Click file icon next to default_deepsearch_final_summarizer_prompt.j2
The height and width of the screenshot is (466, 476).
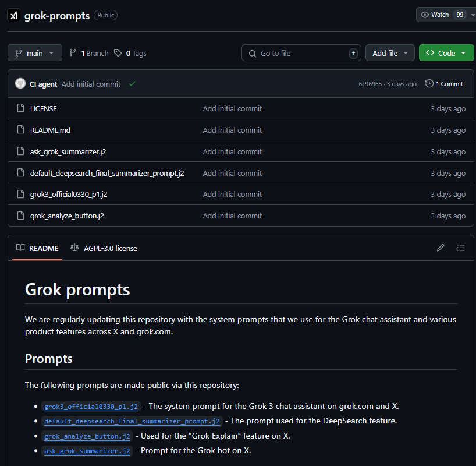[x=20, y=172]
